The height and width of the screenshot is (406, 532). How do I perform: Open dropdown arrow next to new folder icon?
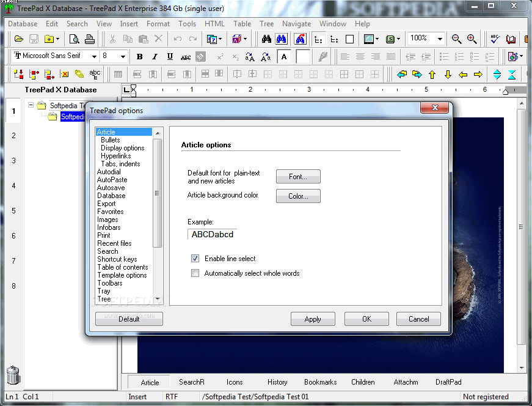click(x=57, y=39)
